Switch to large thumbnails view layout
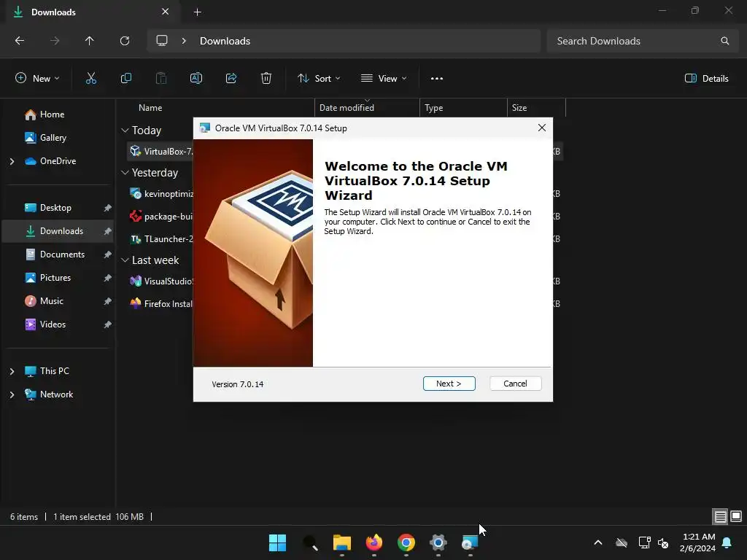This screenshot has height=560, width=747. tap(736, 517)
